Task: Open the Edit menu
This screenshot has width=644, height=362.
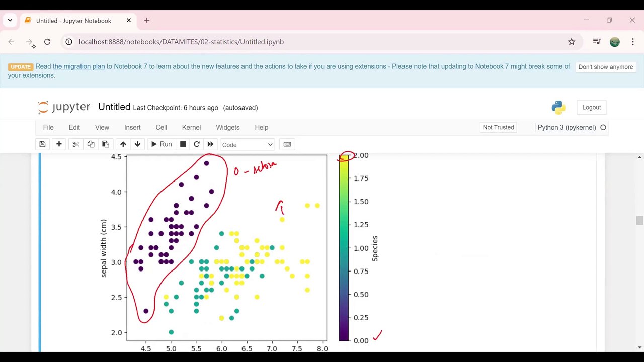Action: coord(74,127)
